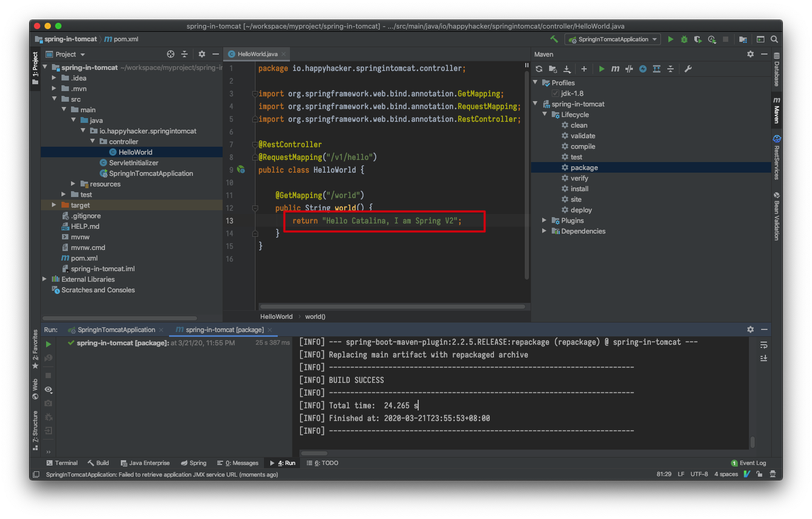The image size is (812, 519).
Task: Toggle Skip Tests mode lightning icon
Action: [x=643, y=69]
